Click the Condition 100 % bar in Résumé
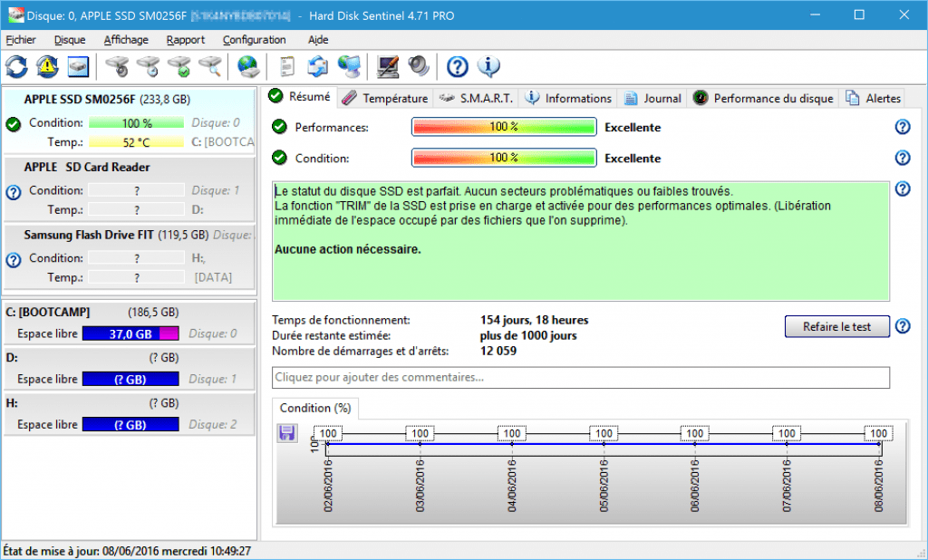928x560 pixels. [x=504, y=158]
